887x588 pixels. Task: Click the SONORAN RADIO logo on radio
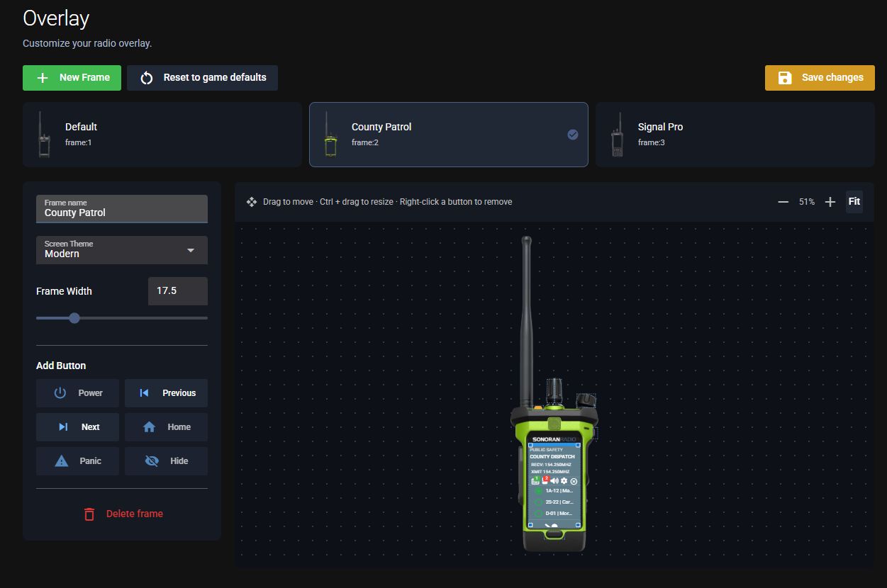coord(554,439)
